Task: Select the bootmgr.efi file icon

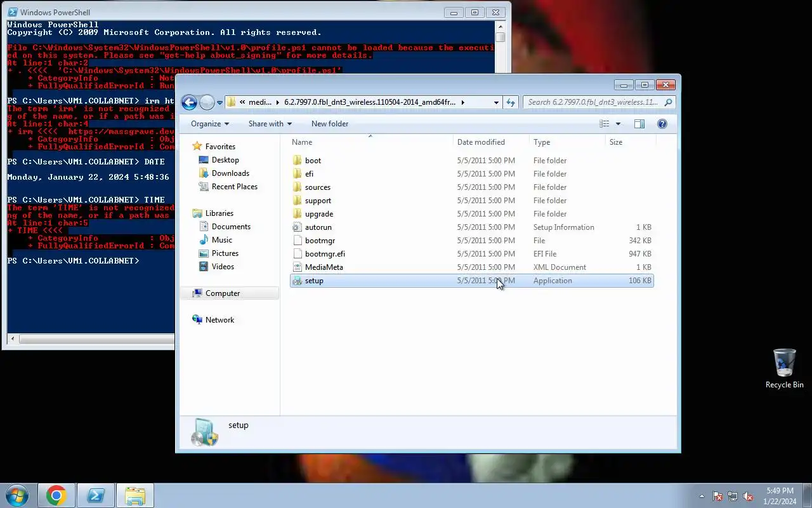Action: click(x=298, y=254)
